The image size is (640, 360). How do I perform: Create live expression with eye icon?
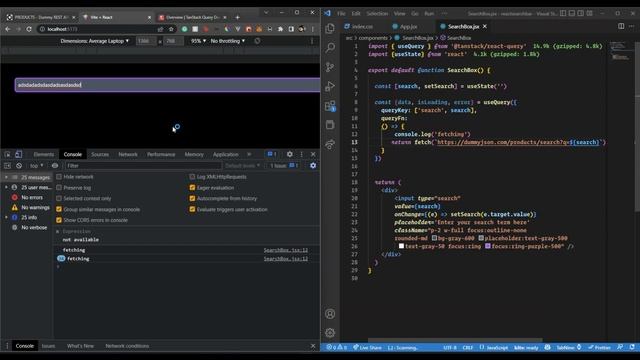tap(55, 166)
